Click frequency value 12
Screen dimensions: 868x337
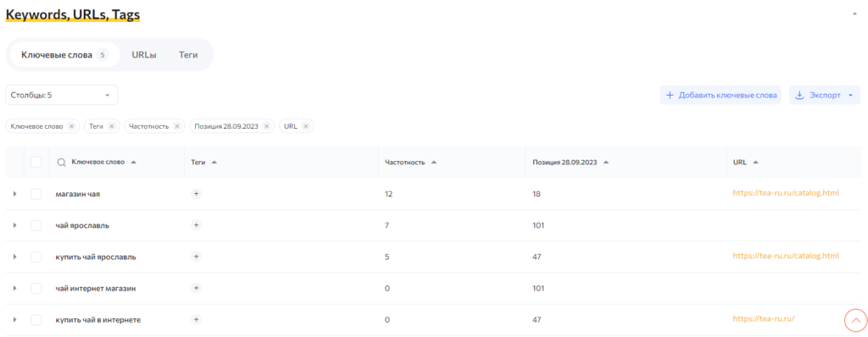click(388, 194)
